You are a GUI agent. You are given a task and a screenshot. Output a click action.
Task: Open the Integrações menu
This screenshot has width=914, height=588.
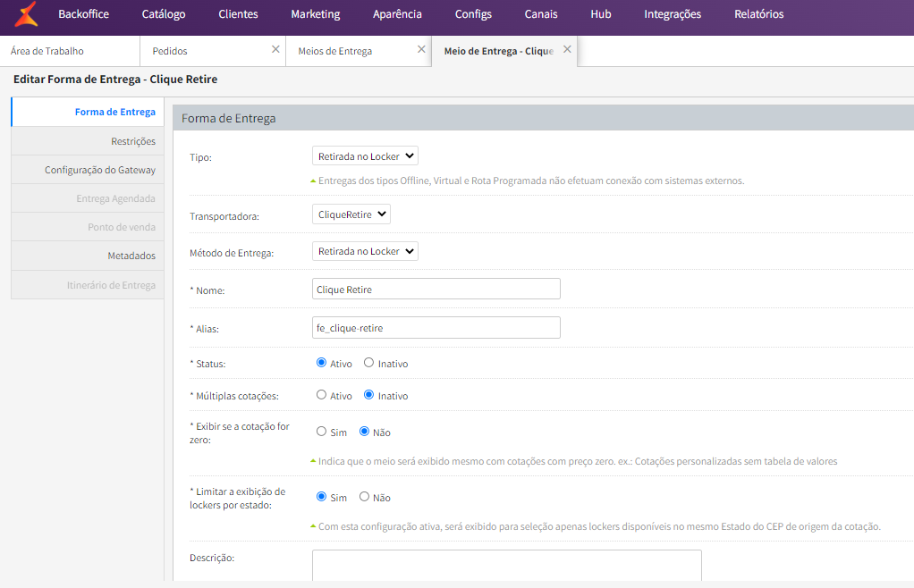click(673, 14)
